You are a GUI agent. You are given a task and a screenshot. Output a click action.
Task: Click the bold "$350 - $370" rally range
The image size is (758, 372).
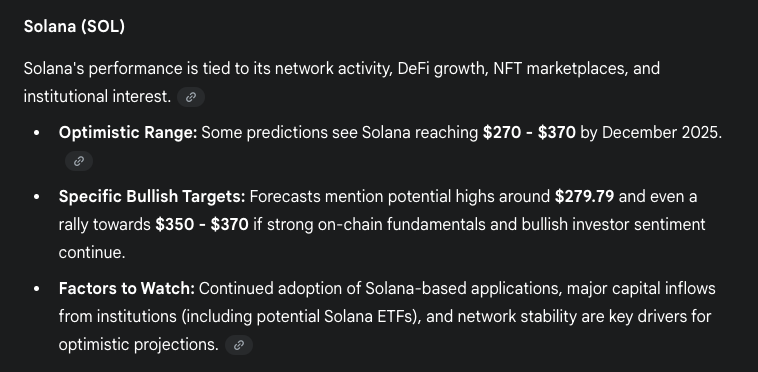[202, 225]
